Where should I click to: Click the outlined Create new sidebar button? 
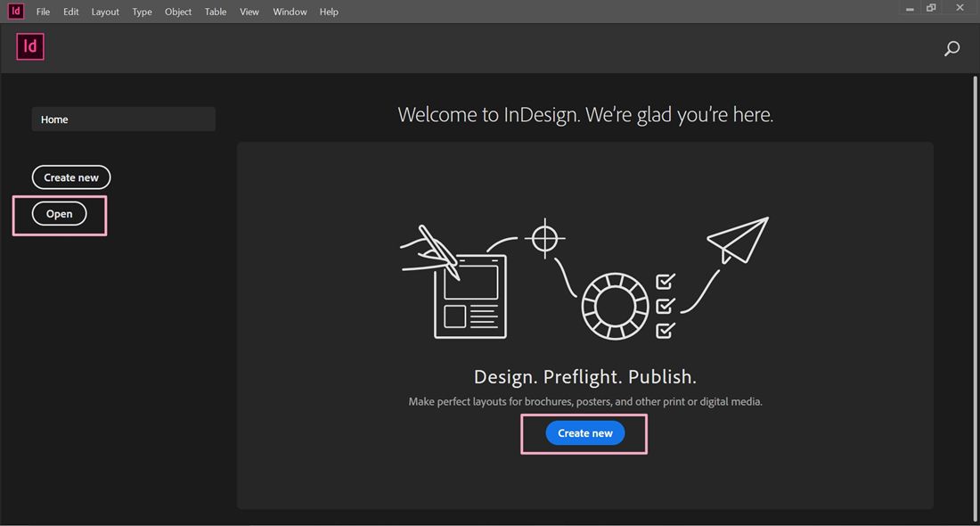point(71,177)
